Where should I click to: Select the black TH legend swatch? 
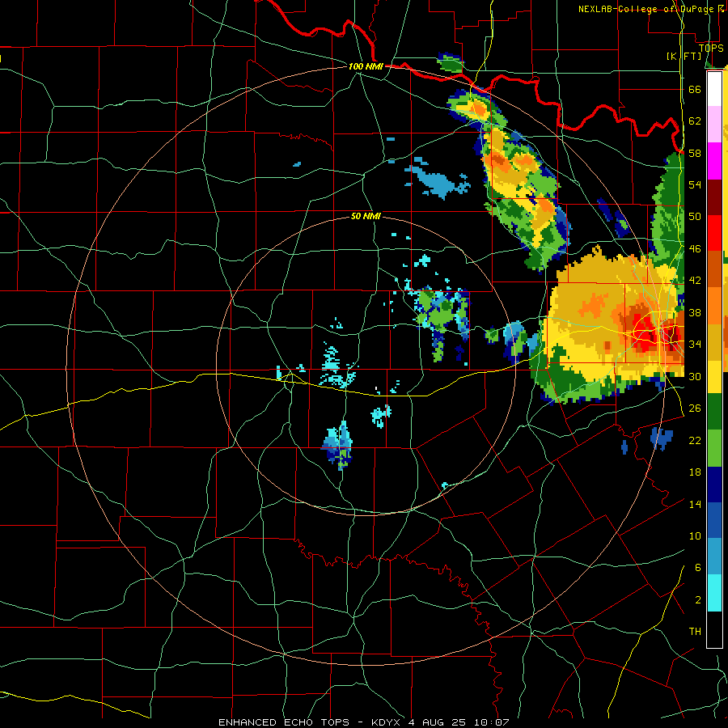(x=714, y=629)
